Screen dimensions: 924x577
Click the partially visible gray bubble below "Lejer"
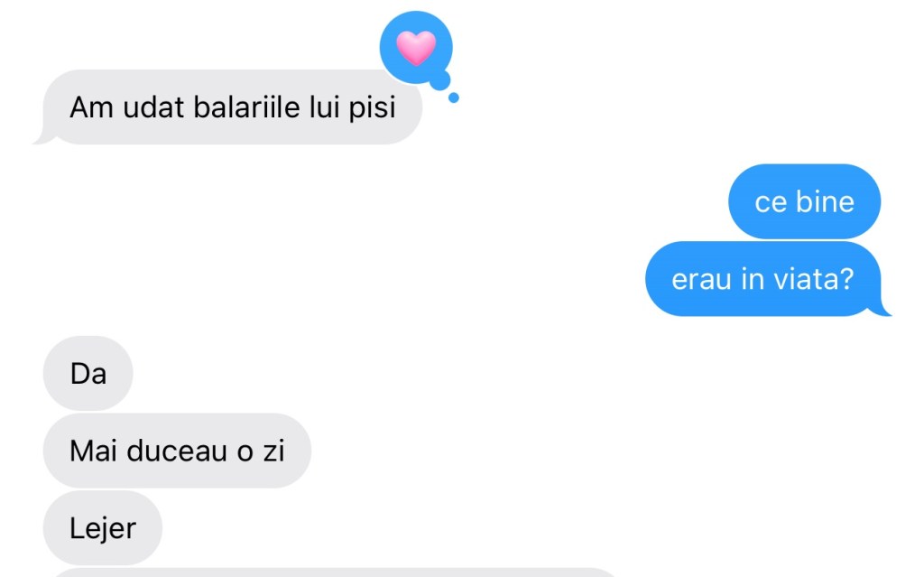pyautogui.click(x=336, y=572)
